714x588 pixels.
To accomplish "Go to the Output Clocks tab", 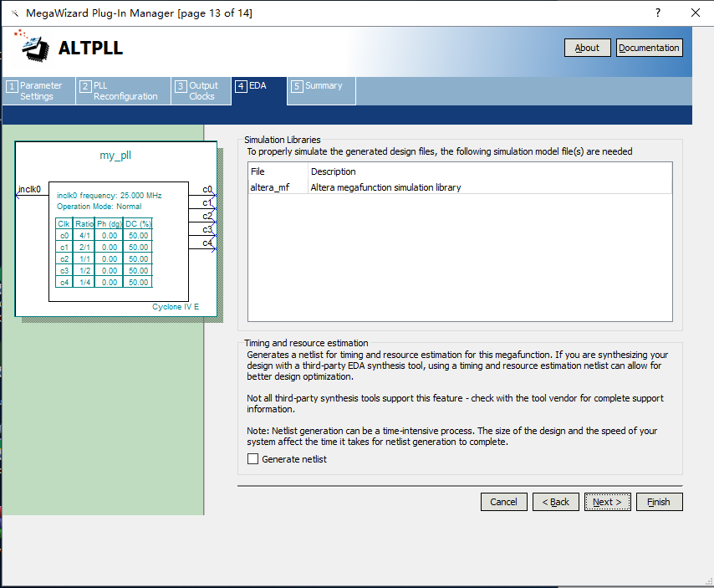I will tap(201, 91).
